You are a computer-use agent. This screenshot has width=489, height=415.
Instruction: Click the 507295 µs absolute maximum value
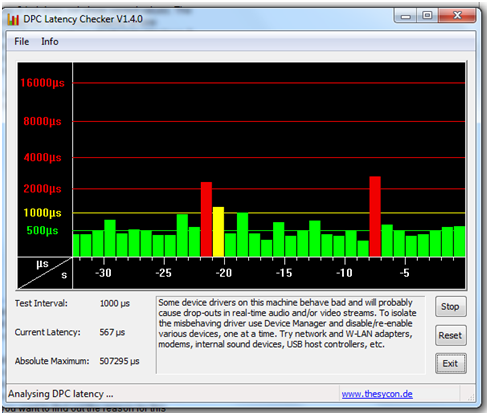(119, 361)
